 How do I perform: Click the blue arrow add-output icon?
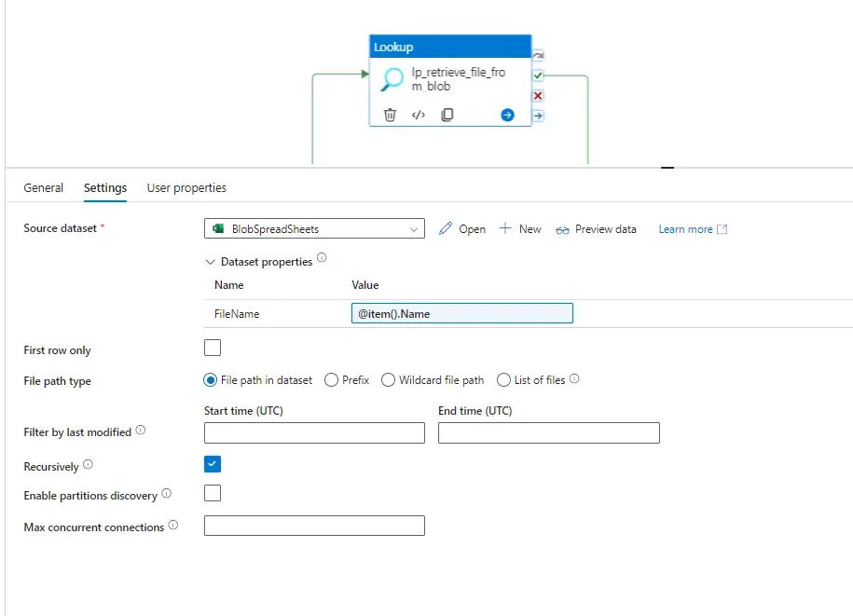point(507,115)
